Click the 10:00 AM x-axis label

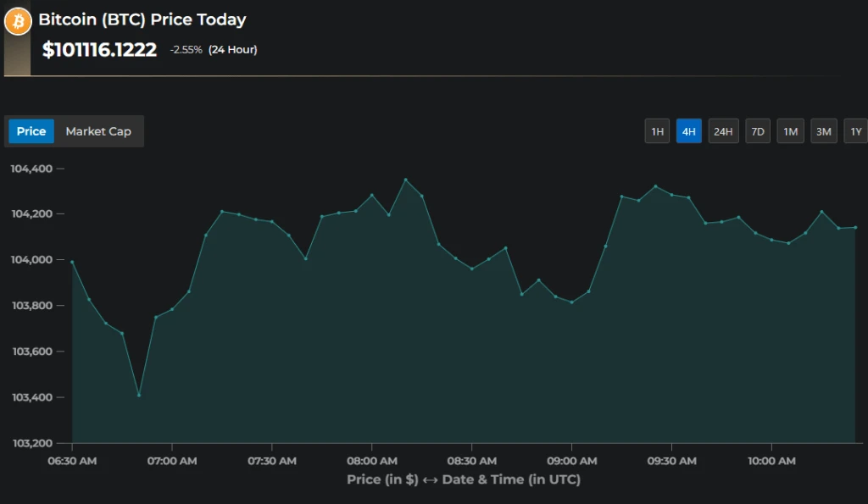(771, 461)
